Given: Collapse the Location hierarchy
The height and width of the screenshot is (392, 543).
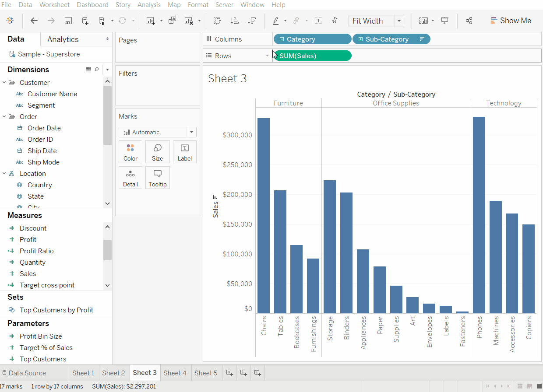Looking at the screenshot, I should click(4, 174).
